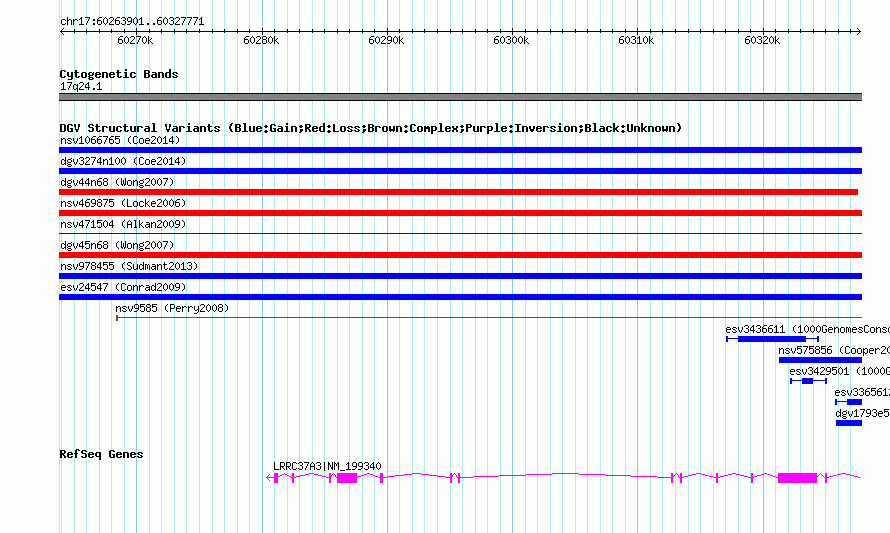
Task: Click the RefSeq Genes track title
Action: (101, 454)
